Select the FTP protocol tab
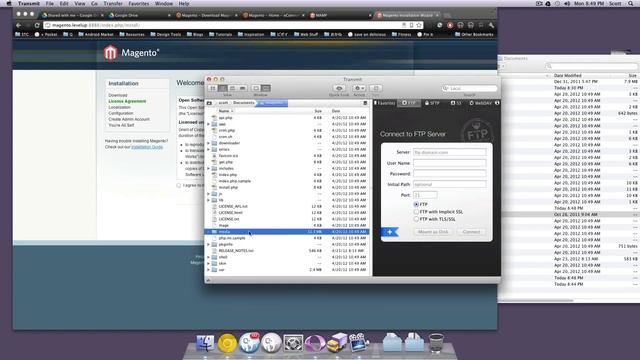The height and width of the screenshot is (360, 640). [x=409, y=103]
